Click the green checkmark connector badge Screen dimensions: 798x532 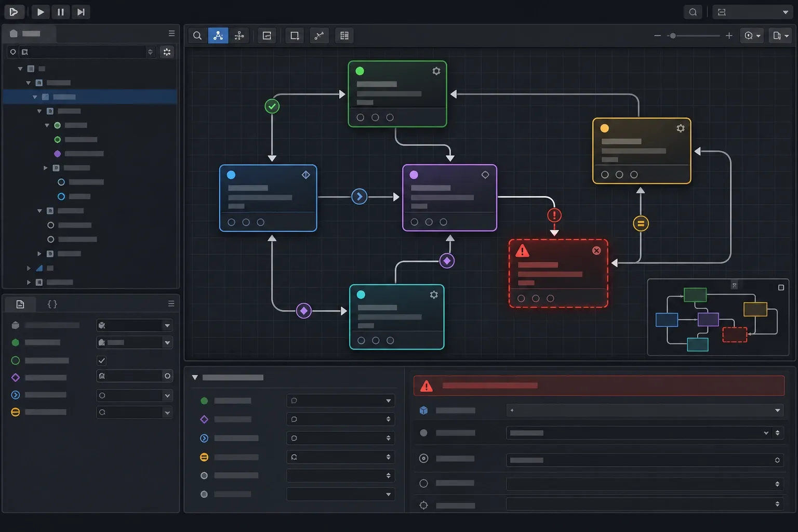[272, 107]
